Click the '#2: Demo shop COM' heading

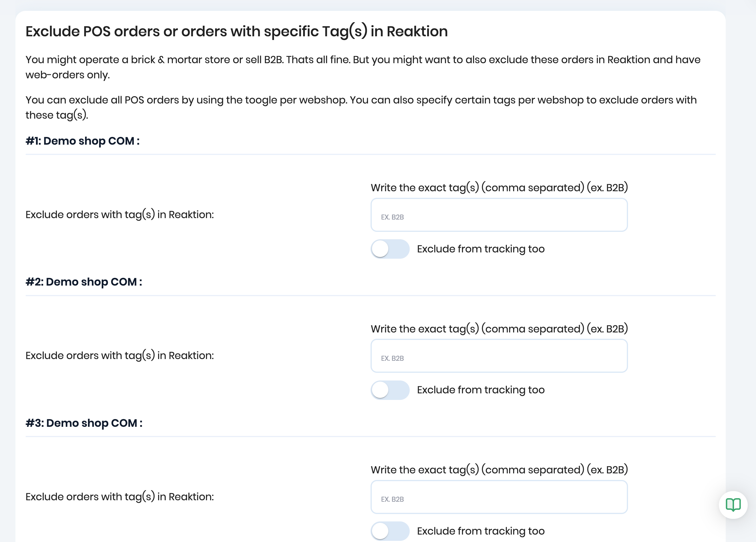pyautogui.click(x=84, y=282)
